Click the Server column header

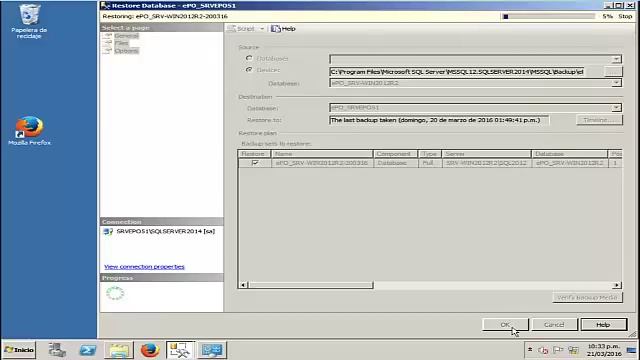(487, 154)
